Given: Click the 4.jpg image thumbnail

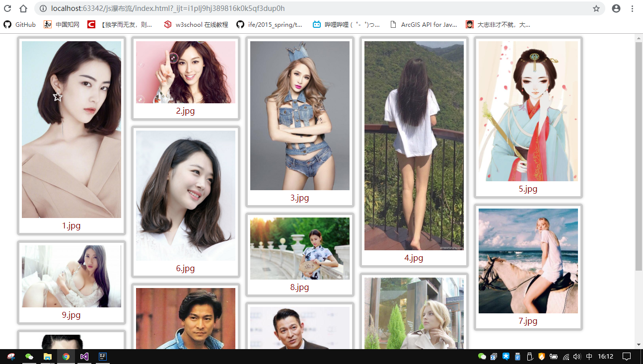Looking at the screenshot, I should [414, 146].
